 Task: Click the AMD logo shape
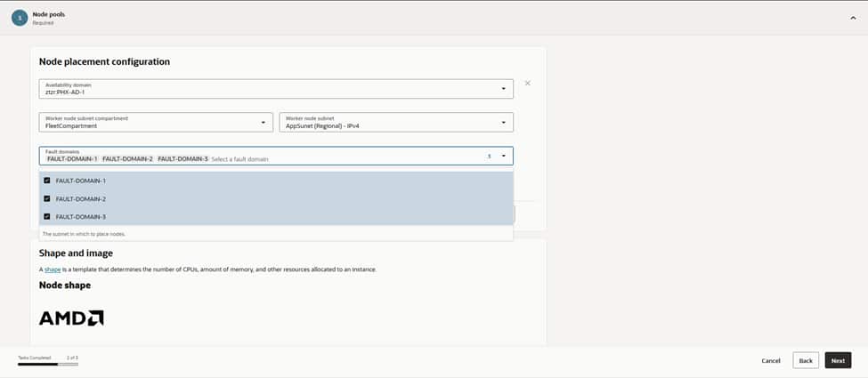[x=71, y=318]
